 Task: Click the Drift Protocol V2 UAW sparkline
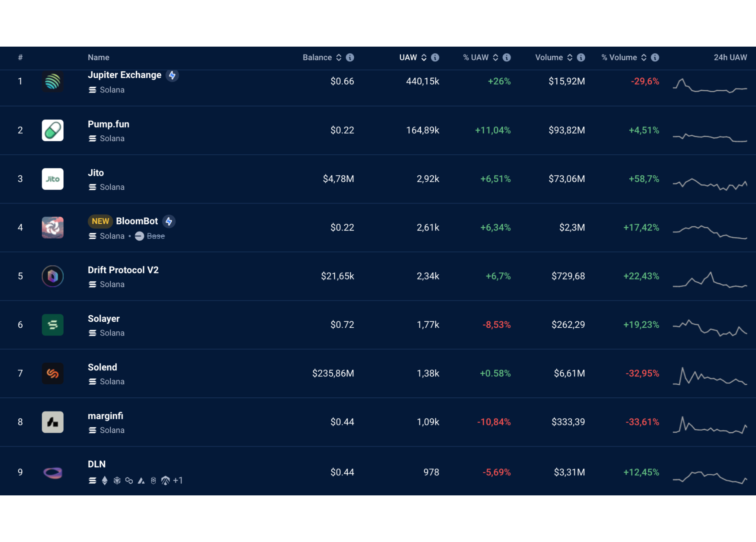pos(710,280)
